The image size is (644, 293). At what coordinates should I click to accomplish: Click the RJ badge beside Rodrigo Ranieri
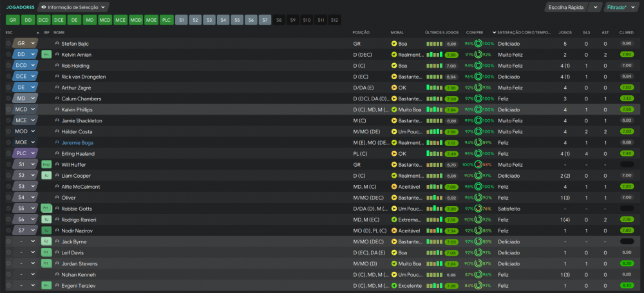click(x=46, y=220)
